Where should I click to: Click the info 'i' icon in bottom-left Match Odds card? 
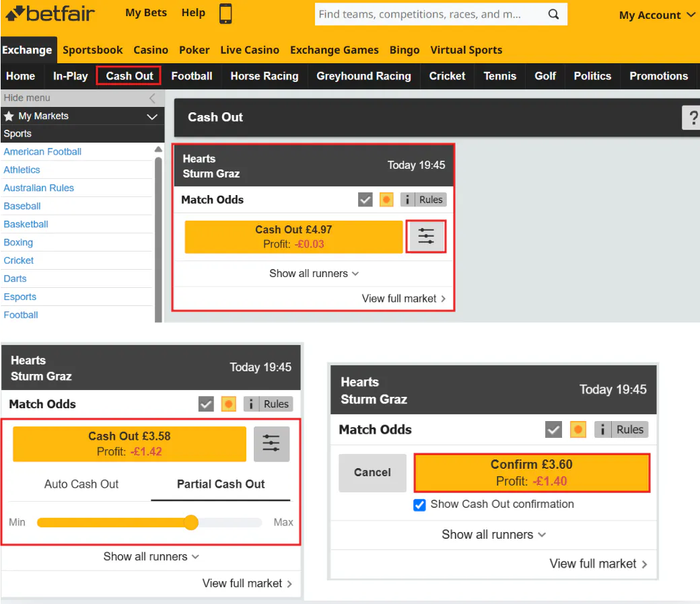[251, 404]
